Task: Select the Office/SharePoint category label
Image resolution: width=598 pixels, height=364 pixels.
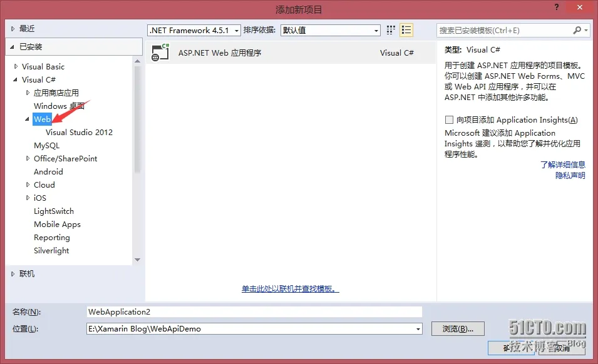Action: [x=66, y=158]
